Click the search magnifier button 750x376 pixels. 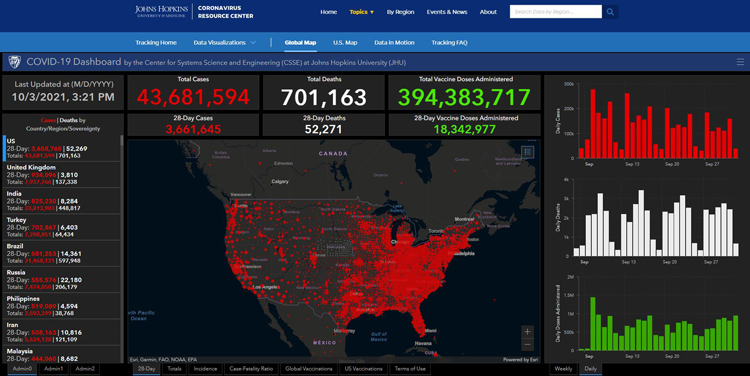[x=610, y=12]
